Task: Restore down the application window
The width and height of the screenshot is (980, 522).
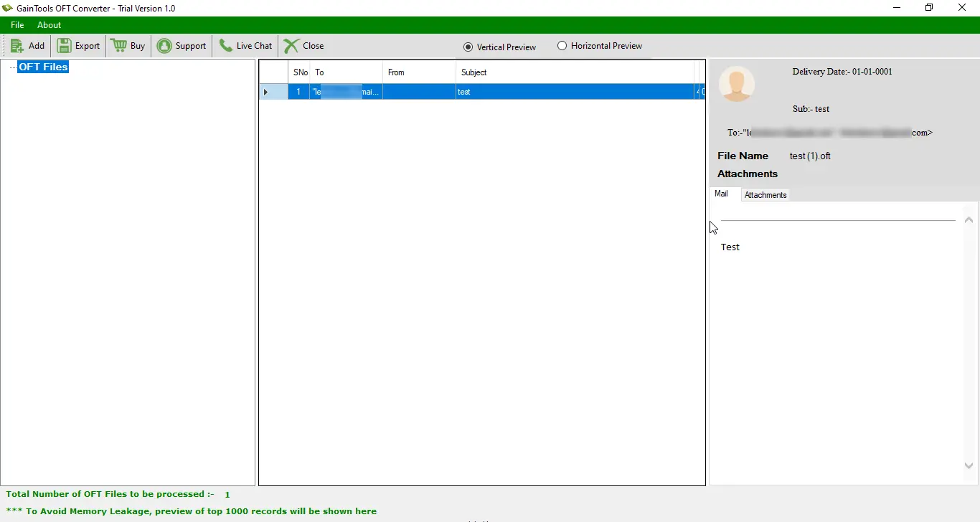Action: click(929, 8)
